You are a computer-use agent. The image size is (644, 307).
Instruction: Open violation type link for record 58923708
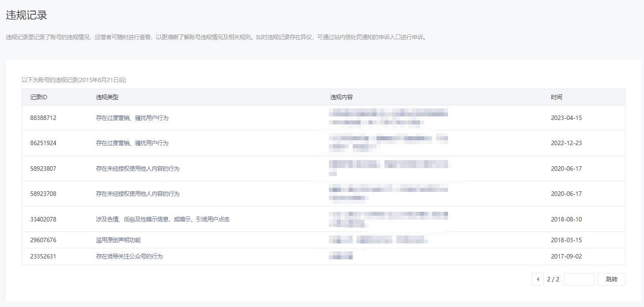(x=137, y=194)
